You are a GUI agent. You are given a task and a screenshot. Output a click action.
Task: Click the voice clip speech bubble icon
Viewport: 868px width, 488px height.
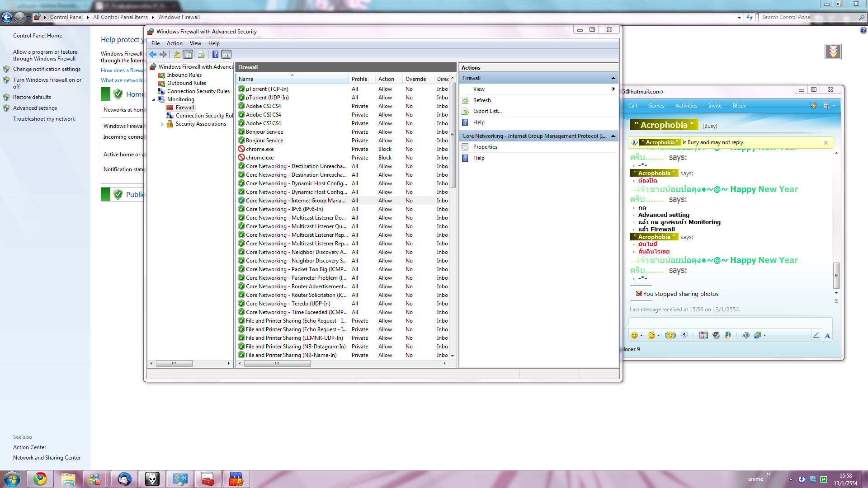tap(684, 335)
